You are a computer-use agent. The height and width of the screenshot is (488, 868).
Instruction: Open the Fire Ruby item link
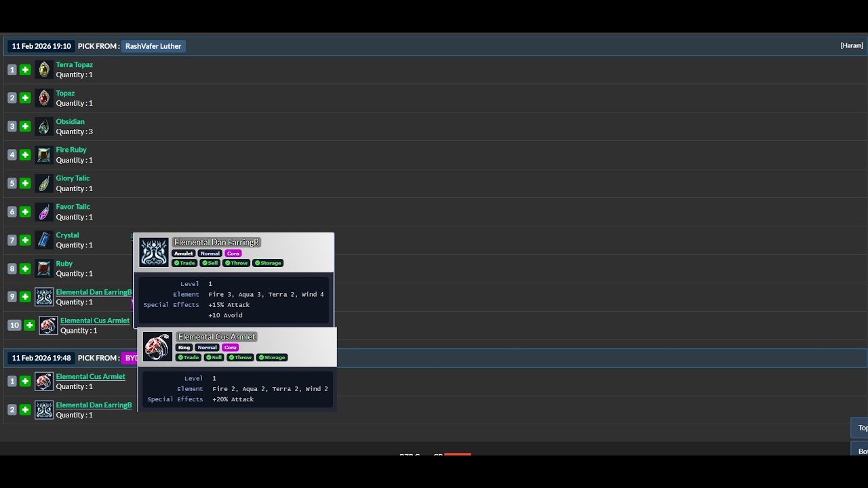(x=71, y=150)
